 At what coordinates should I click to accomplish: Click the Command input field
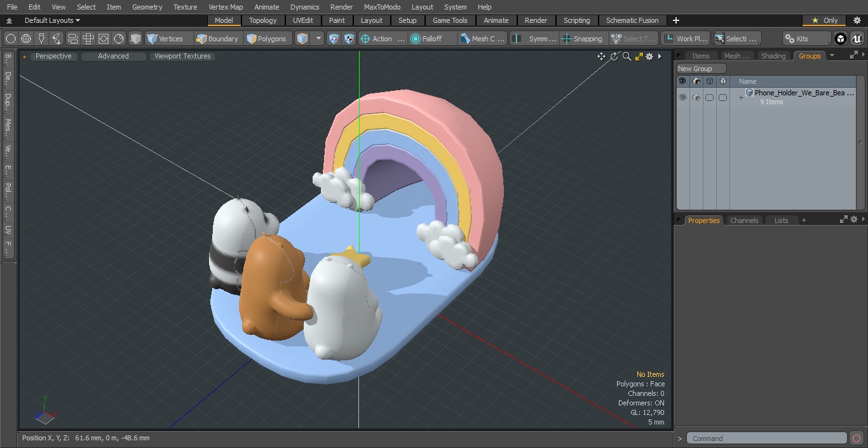coord(767,438)
